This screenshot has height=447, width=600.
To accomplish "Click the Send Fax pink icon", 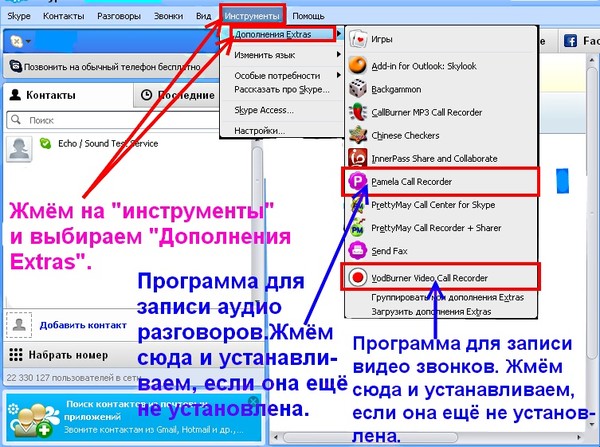I will 358,250.
